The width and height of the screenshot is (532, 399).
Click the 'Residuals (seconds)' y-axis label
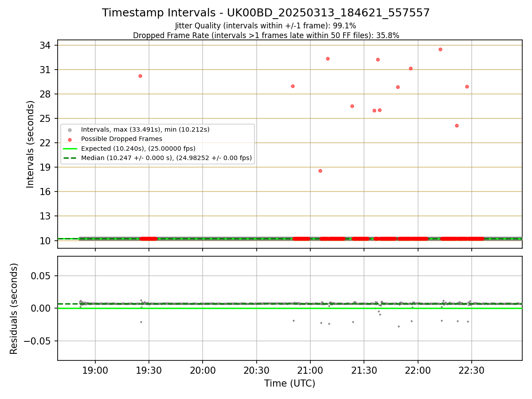(x=14, y=309)
